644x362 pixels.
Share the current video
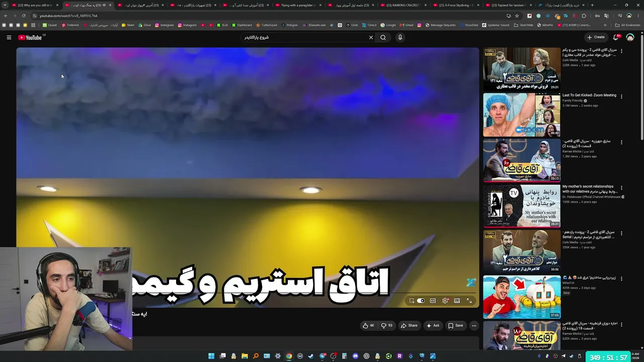pos(409,325)
